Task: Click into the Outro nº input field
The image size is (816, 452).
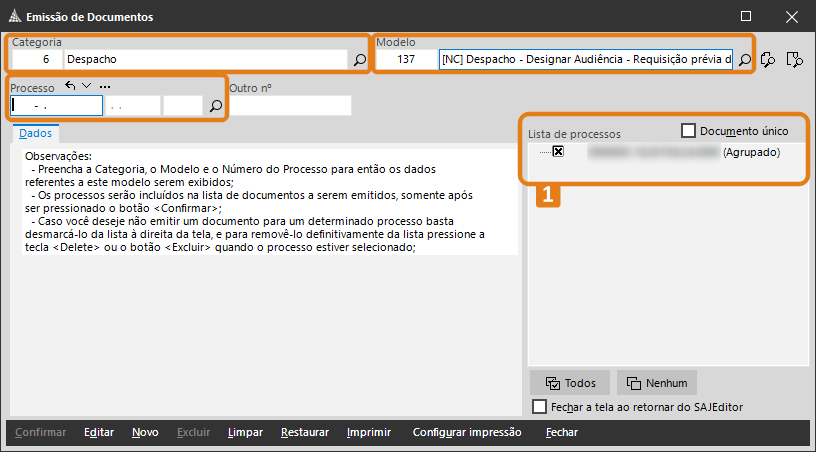Action: point(290,105)
